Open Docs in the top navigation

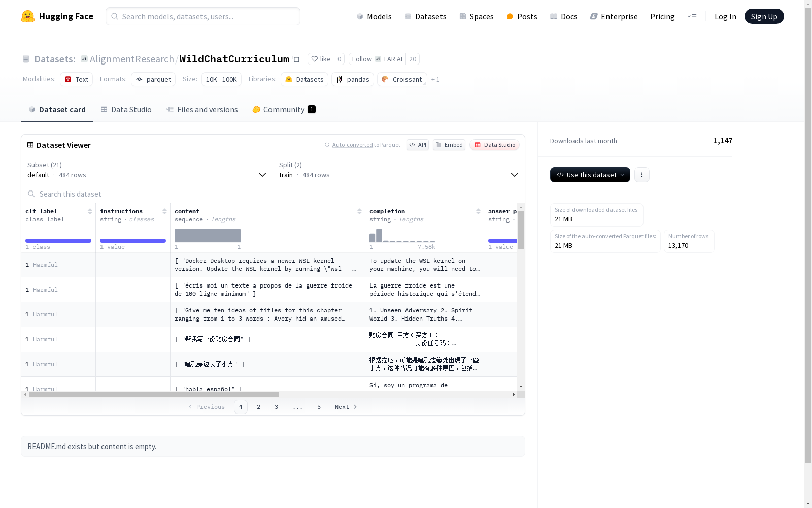coord(564,16)
